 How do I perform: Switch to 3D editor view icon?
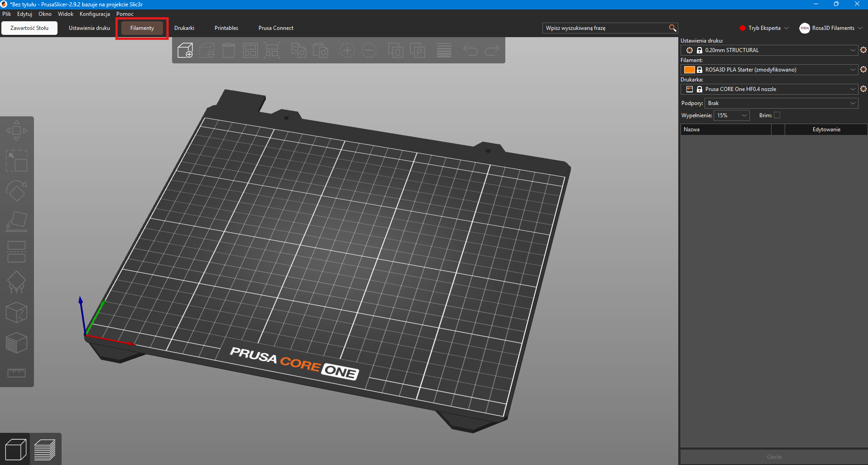(15, 450)
